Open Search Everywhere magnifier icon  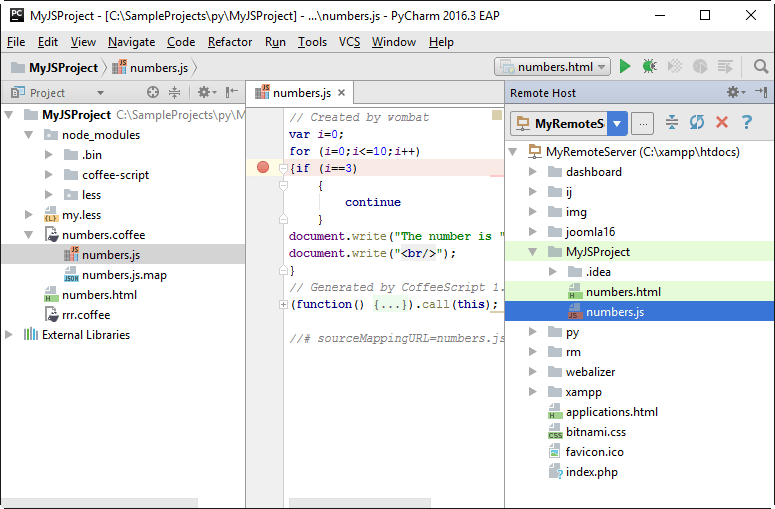pos(760,67)
